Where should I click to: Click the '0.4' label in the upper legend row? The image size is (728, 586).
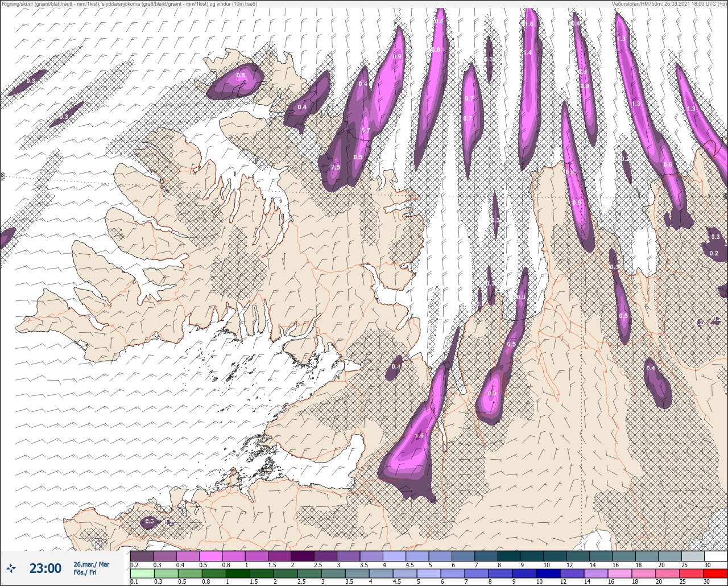181,564
